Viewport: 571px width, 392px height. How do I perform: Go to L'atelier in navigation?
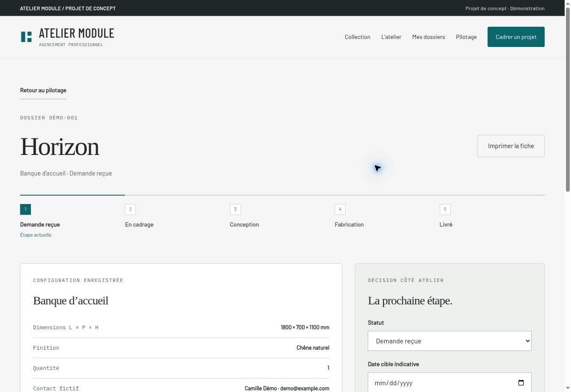[391, 37]
